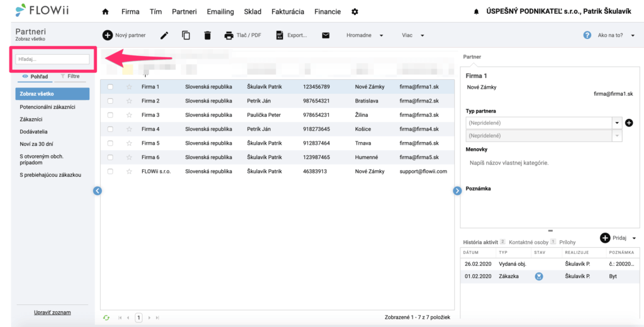644x327 pixels.
Task: Star the FLOWii s.r.o. row
Action: (x=130, y=171)
